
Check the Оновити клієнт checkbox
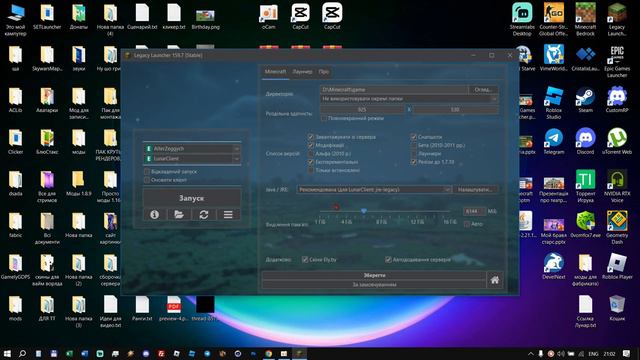[147, 180]
